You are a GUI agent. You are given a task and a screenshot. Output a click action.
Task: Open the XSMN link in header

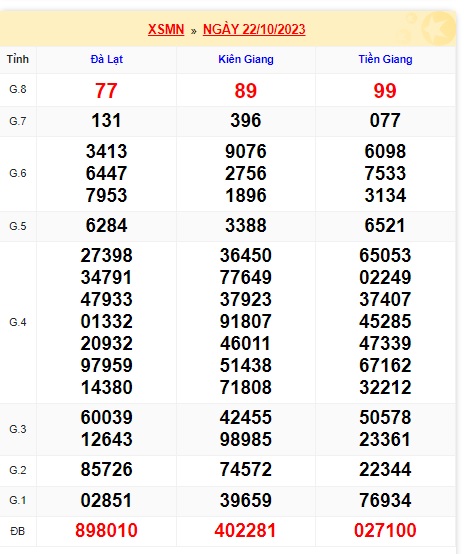(x=166, y=29)
